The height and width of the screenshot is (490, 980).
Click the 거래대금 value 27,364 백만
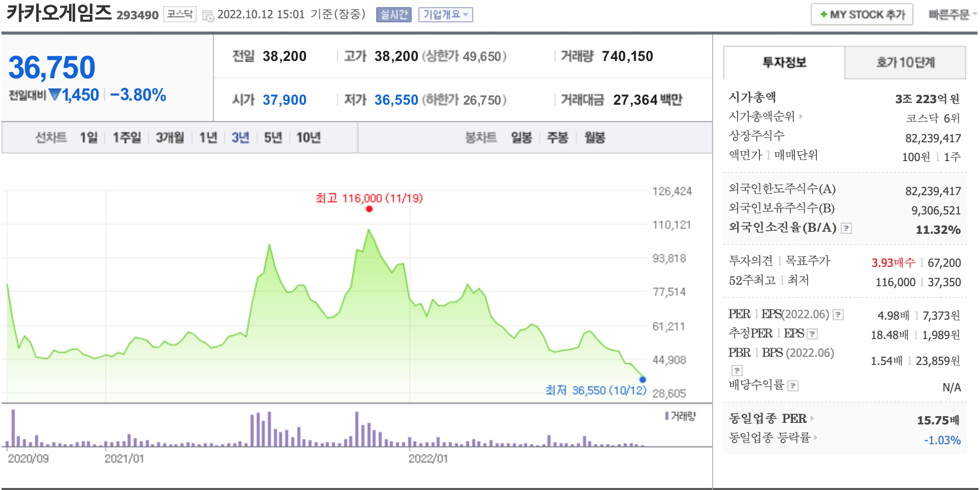pyautogui.click(x=648, y=100)
